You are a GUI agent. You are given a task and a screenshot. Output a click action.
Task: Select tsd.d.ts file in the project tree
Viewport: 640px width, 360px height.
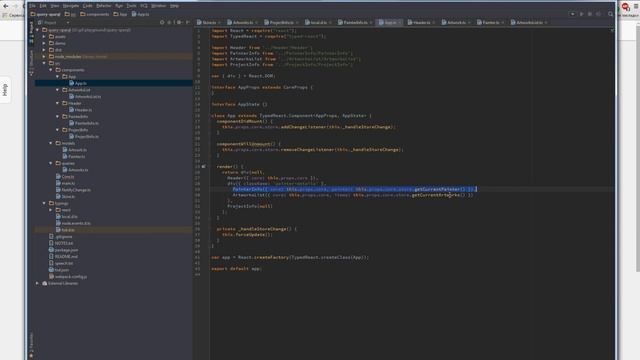click(x=65, y=230)
